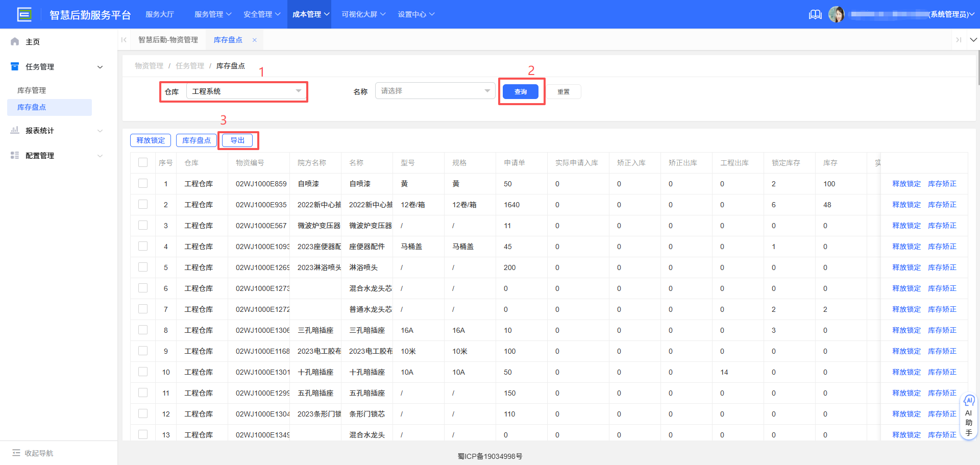Click the 释放锁定 link on row 3
The width and height of the screenshot is (980, 465).
pos(906,225)
